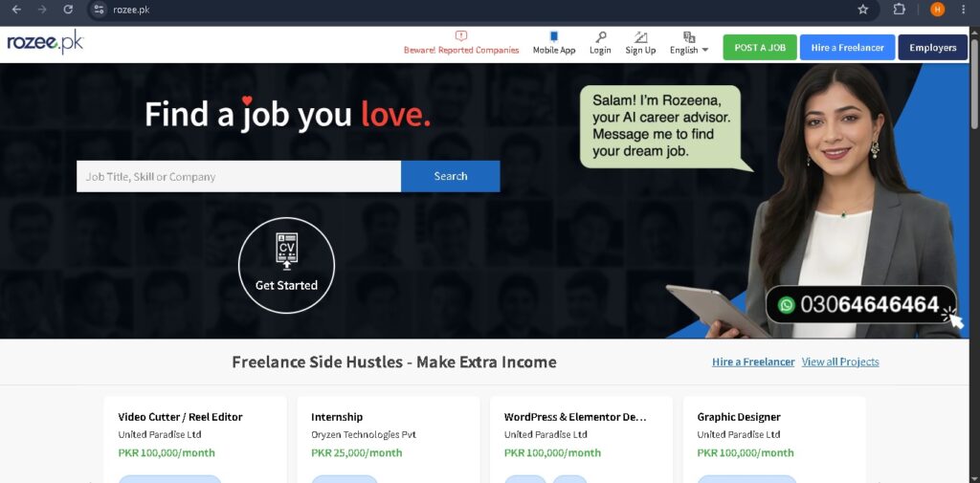Viewport: 980px width, 483px height.
Task: Click PKR 25,000/month salary text
Action: [x=356, y=452]
